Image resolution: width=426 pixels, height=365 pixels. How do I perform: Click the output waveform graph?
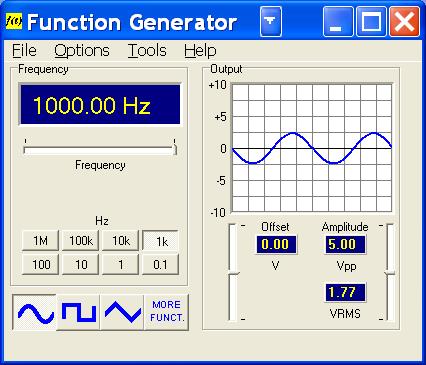point(312,148)
